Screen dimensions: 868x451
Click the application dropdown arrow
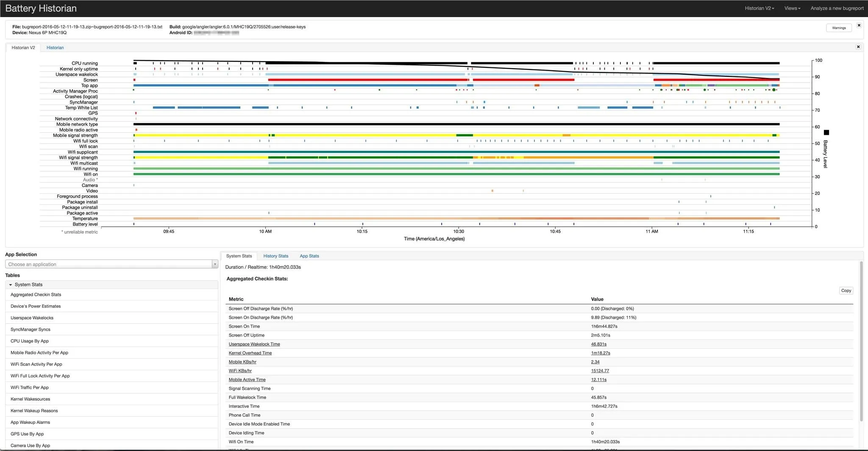tap(215, 264)
